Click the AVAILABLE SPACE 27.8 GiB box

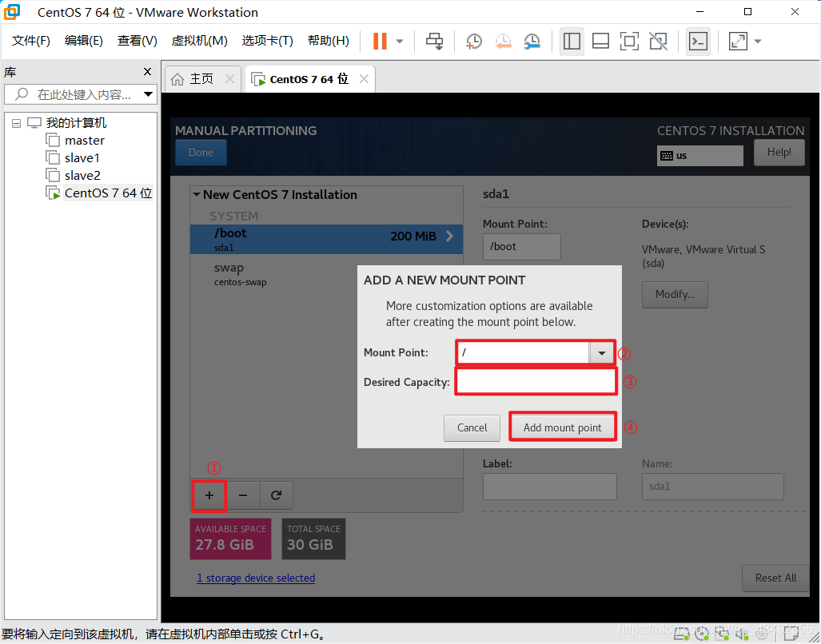click(230, 539)
